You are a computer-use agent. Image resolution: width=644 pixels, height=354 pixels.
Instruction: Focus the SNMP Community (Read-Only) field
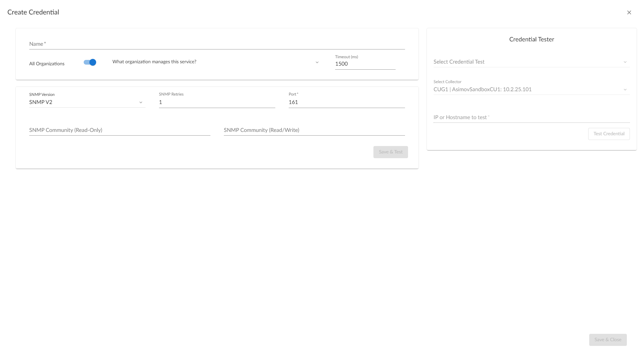[119, 130]
